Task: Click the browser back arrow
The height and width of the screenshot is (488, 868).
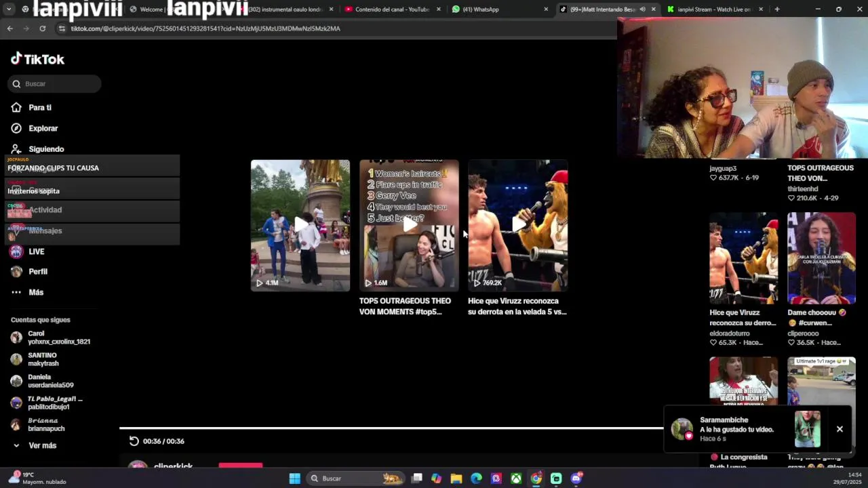Action: pos(9,28)
